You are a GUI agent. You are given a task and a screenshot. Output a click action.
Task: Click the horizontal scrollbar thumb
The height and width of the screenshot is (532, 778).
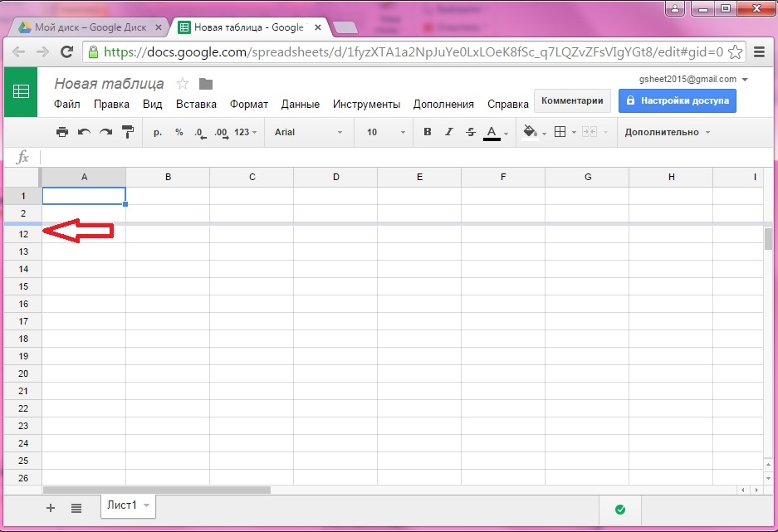157,491
